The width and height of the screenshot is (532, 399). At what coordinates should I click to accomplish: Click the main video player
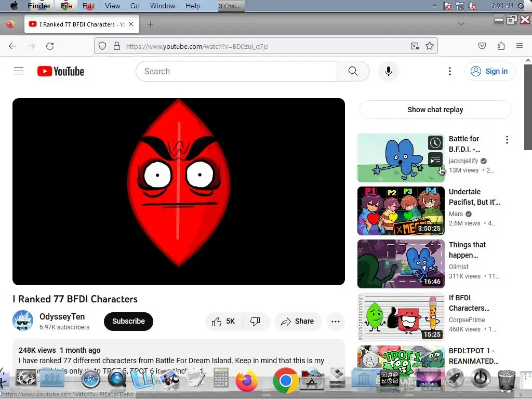pyautogui.click(x=179, y=192)
